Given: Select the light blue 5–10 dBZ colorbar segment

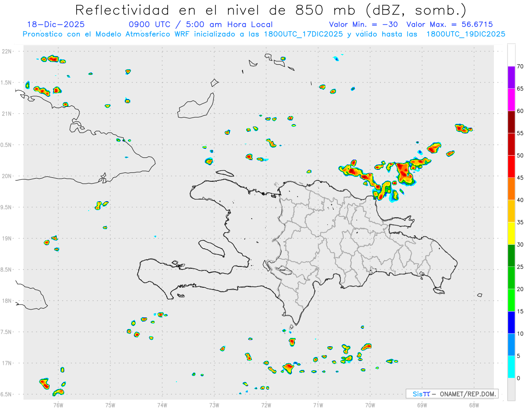Looking at the screenshot, I should tap(511, 344).
